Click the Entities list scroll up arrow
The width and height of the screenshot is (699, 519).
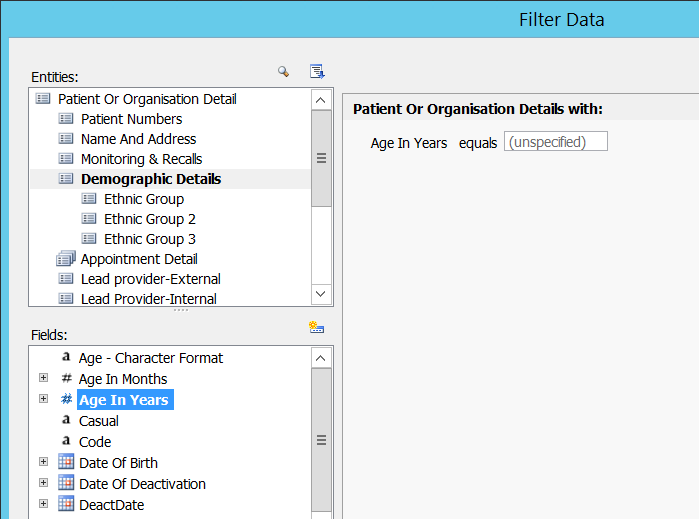point(321,100)
